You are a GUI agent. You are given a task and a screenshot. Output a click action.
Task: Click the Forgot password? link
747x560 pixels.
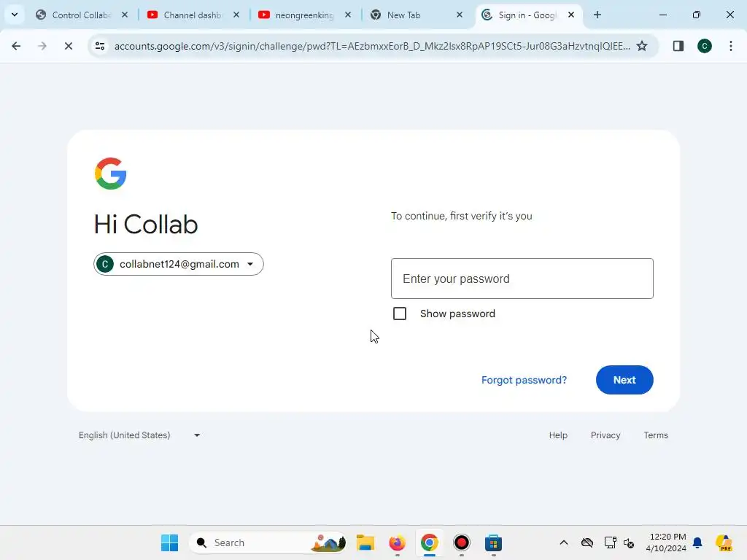pyautogui.click(x=524, y=380)
